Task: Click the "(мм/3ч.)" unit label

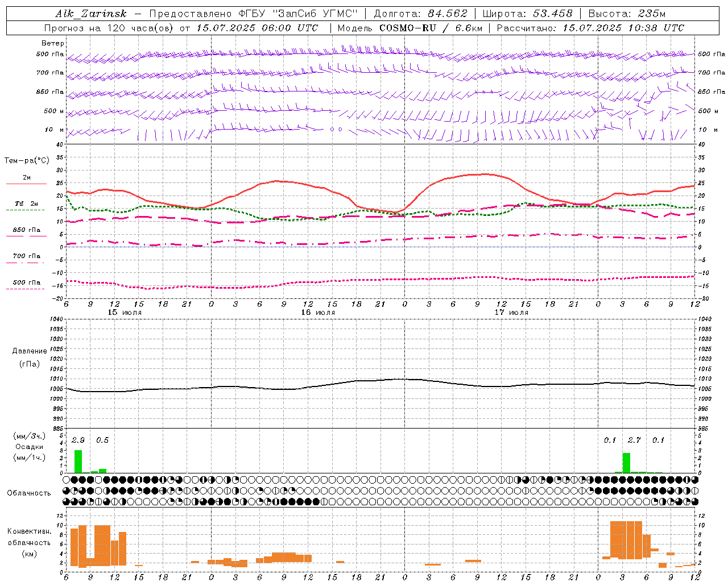Action: coord(30,436)
